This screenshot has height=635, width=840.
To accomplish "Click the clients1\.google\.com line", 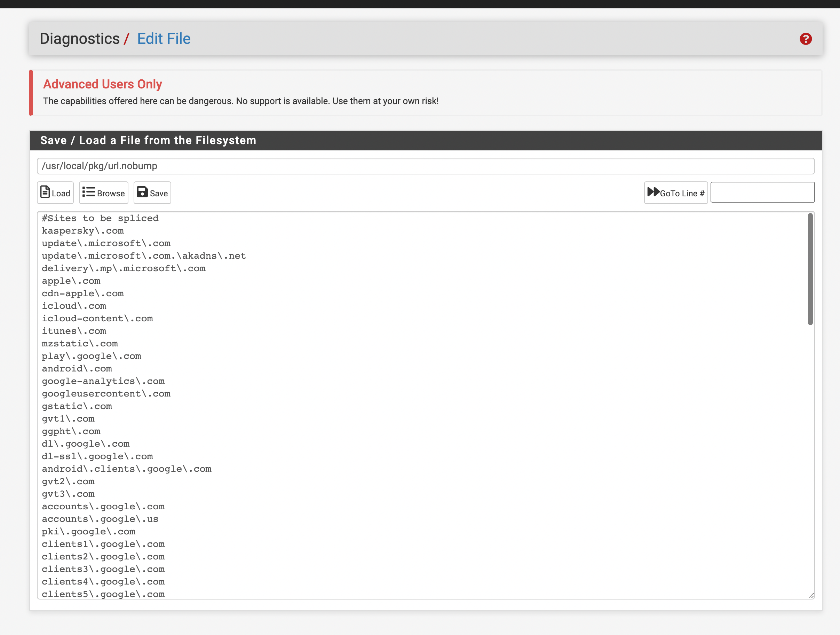I will tap(103, 544).
